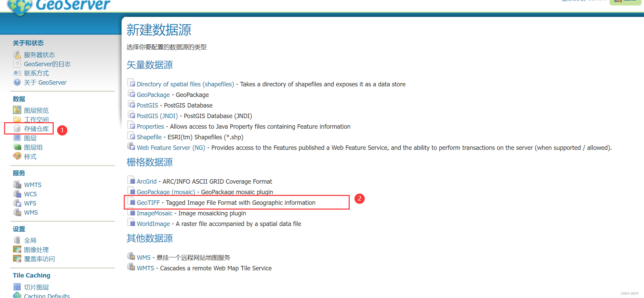This screenshot has height=298, width=644.
Task: Click the raster icon beside GeoTIFF
Action: pyautogui.click(x=131, y=201)
